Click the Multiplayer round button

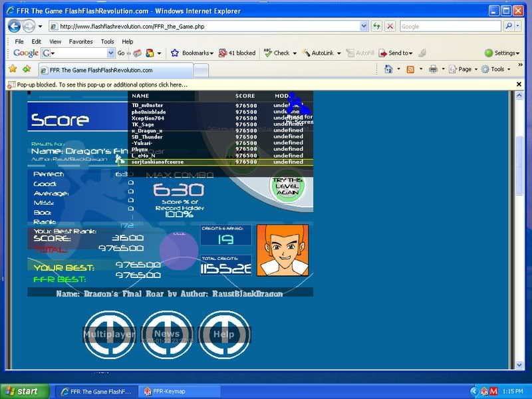tap(109, 334)
